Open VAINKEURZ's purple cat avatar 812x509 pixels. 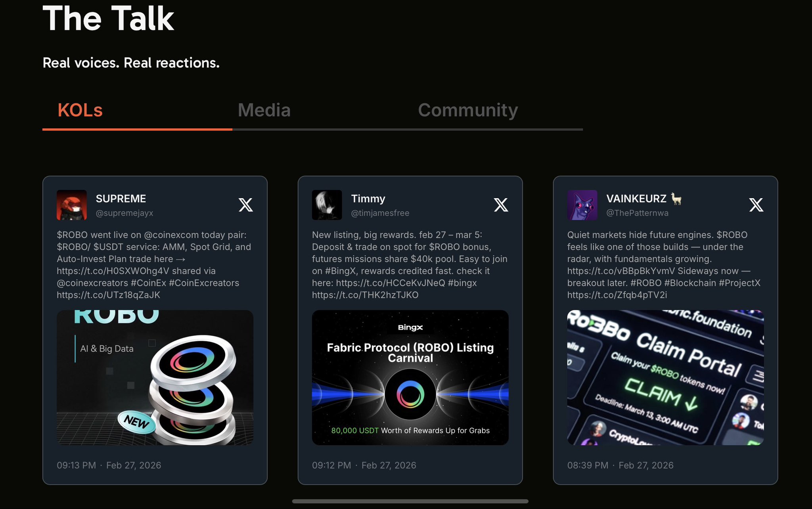[x=582, y=205]
